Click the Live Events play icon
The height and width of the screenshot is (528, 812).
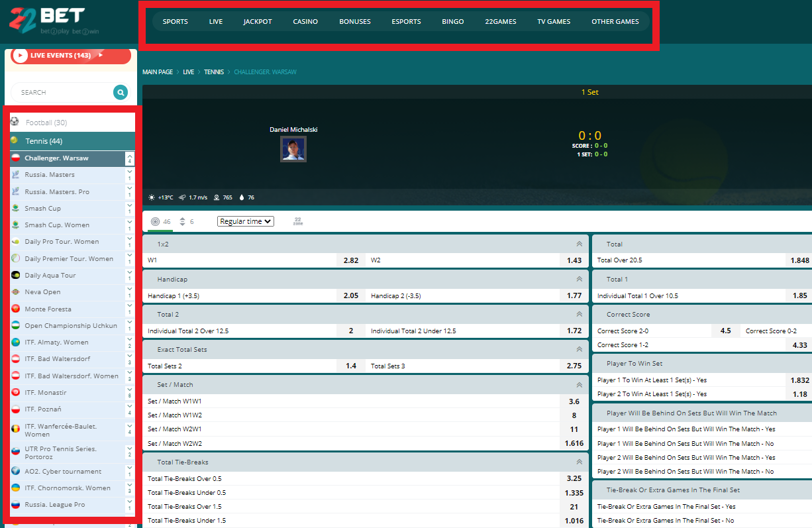coord(20,56)
